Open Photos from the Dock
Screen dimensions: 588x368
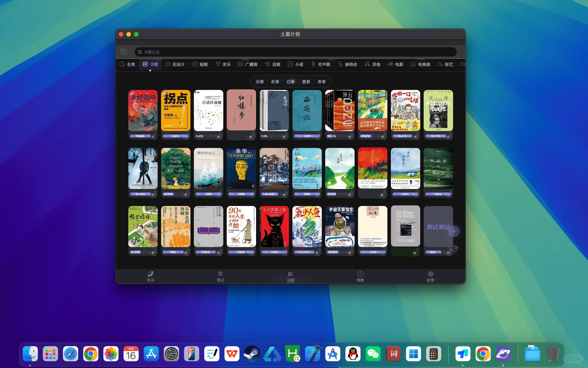click(x=111, y=354)
